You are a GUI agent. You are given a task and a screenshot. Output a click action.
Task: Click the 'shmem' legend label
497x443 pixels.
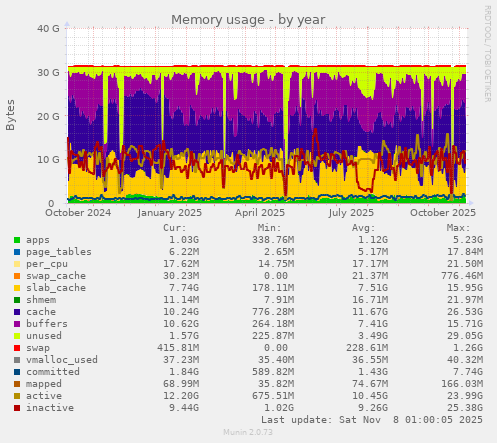click(41, 300)
